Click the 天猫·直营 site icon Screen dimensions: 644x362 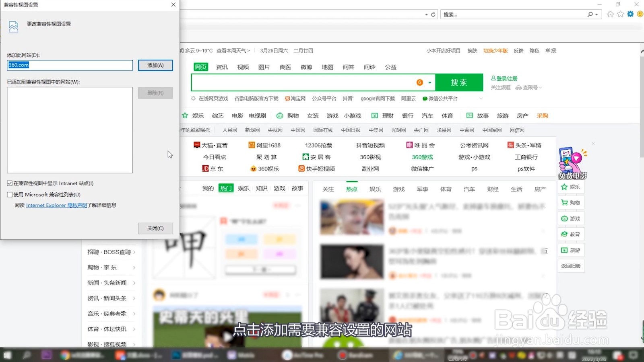(x=197, y=145)
